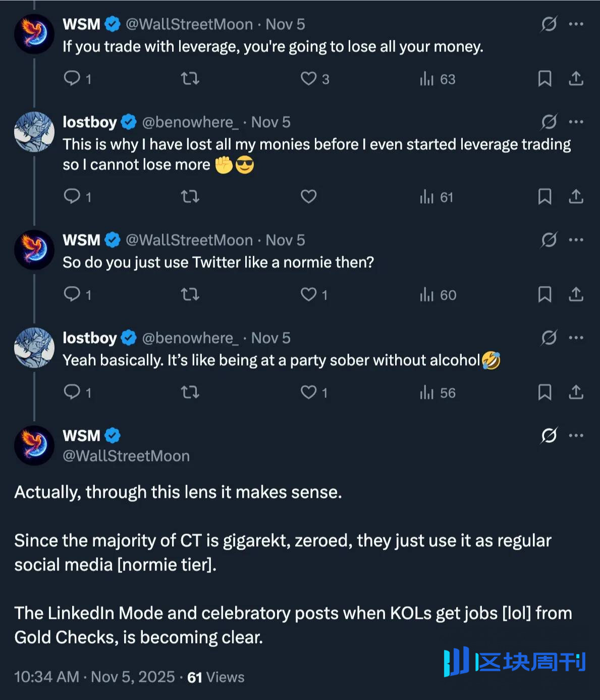The width and height of the screenshot is (600, 700).
Task: Bookmark WSM's first leverage tweet
Action: click(544, 78)
